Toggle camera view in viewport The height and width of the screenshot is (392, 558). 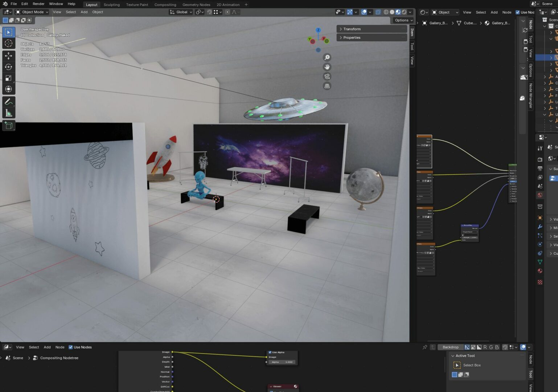click(327, 77)
